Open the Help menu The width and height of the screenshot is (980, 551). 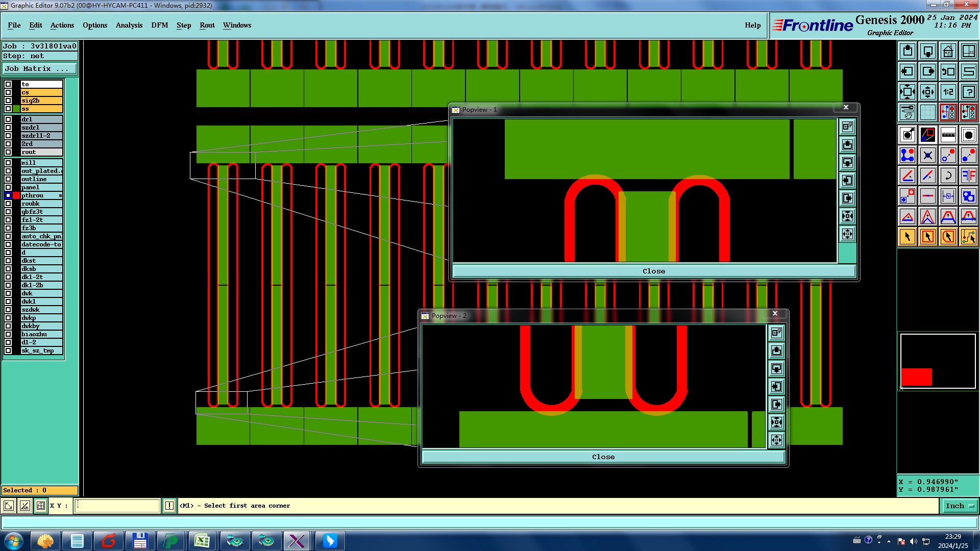click(752, 25)
